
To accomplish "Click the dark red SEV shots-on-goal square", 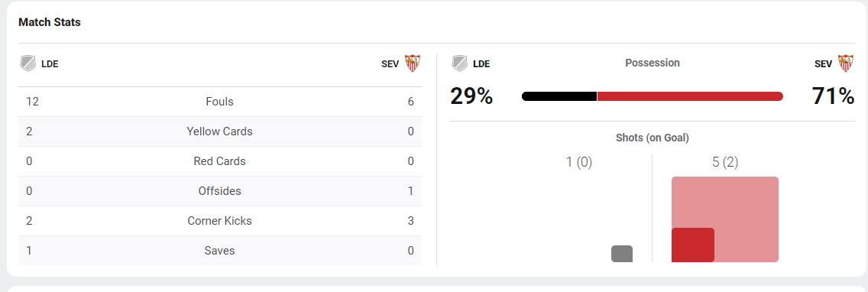I will tap(693, 245).
